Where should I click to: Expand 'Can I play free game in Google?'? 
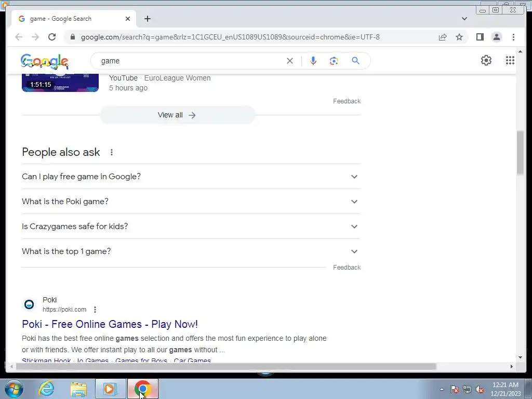(x=191, y=177)
